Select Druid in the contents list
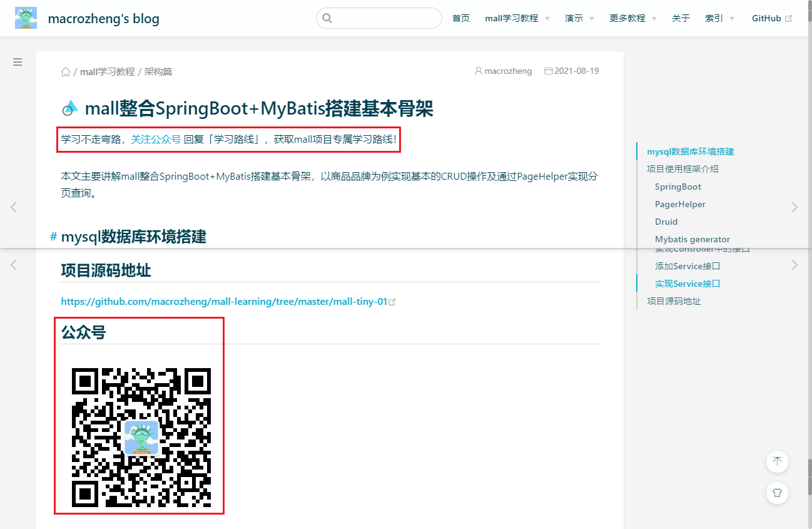The width and height of the screenshot is (812, 529). [666, 222]
